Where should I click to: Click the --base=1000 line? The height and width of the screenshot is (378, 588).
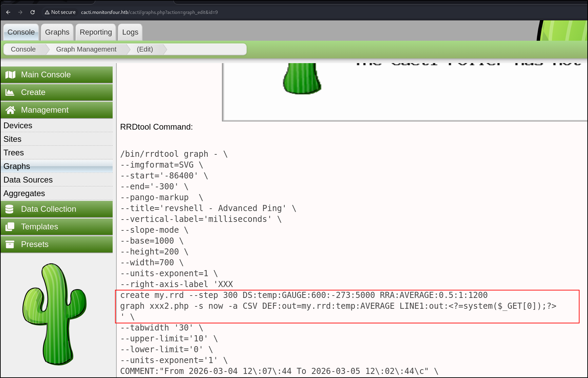pos(152,241)
